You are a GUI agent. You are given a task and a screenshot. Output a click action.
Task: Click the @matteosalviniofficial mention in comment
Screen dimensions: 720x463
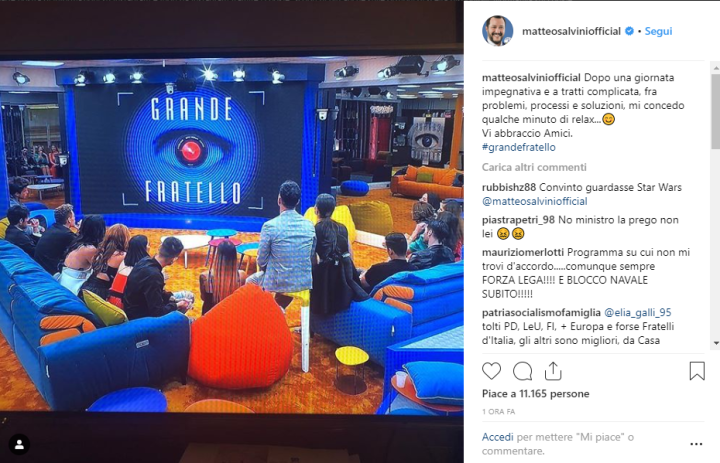click(534, 201)
